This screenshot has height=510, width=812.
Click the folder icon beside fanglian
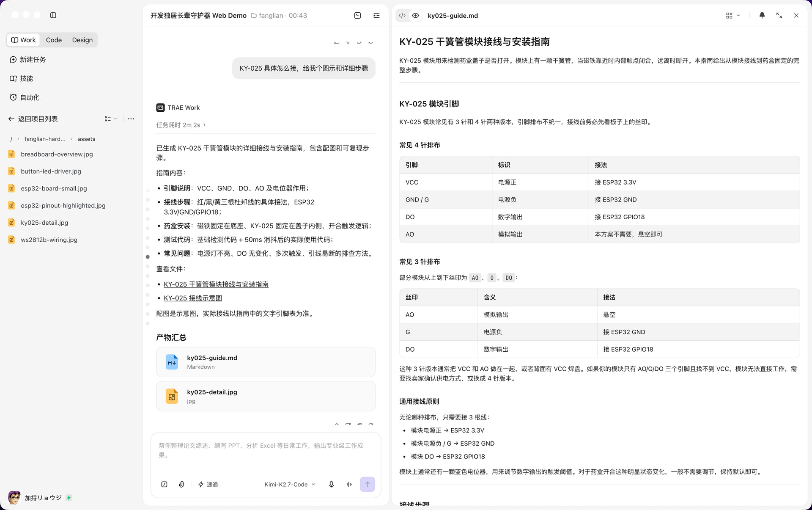[254, 16]
